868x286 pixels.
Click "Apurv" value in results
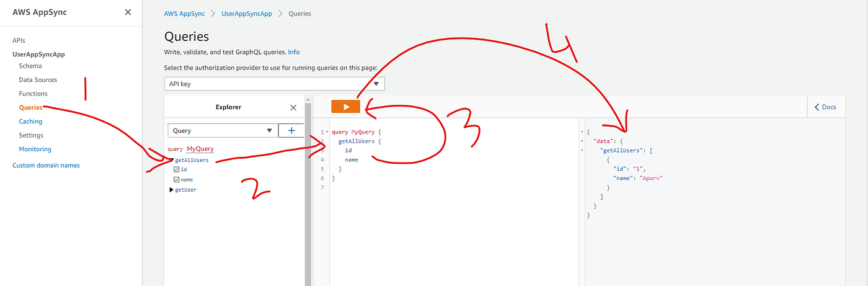pyautogui.click(x=650, y=178)
